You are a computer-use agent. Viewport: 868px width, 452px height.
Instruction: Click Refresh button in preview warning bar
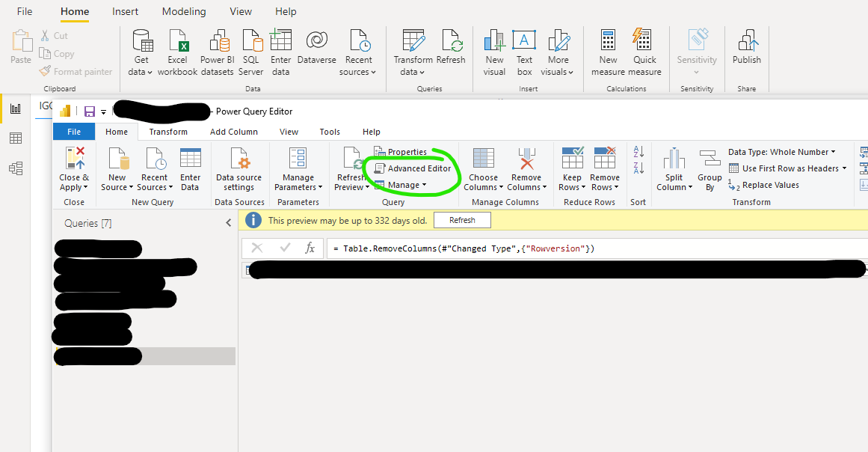click(x=462, y=221)
